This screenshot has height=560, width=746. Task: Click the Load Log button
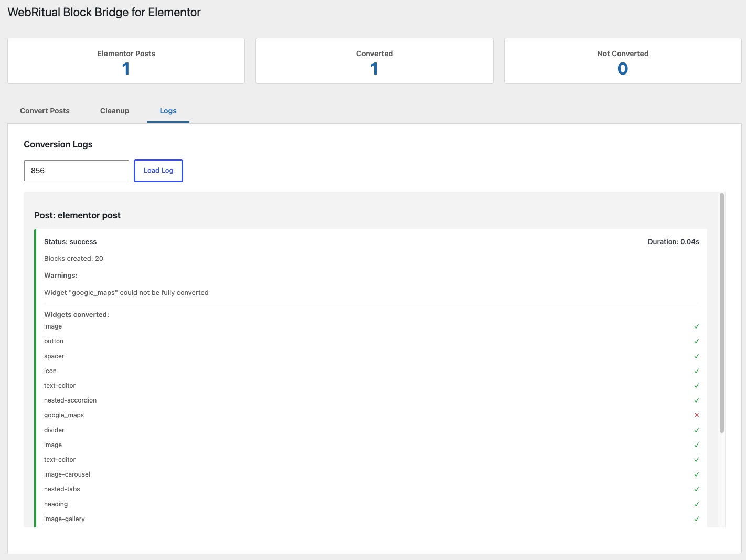[158, 171]
